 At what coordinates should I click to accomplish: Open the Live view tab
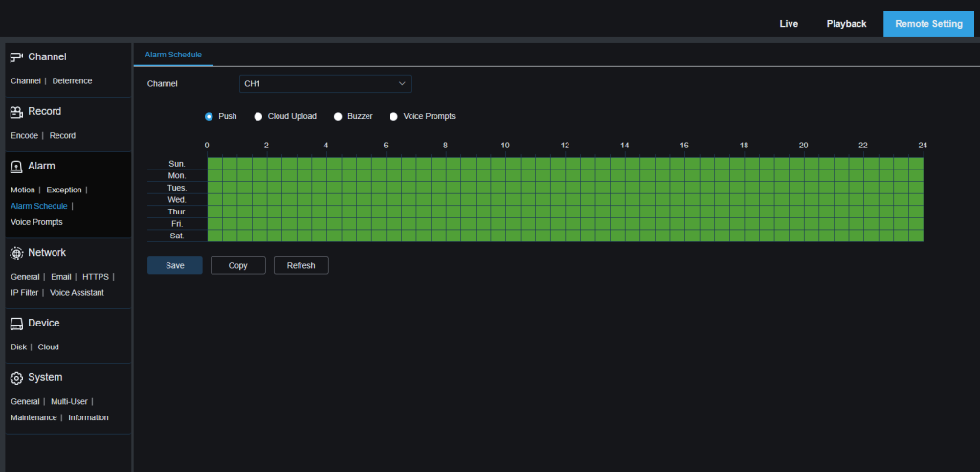point(789,24)
